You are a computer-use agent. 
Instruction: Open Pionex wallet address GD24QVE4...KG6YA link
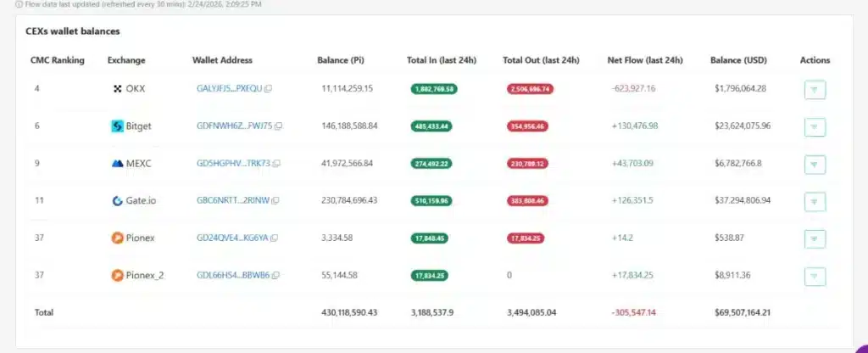point(232,238)
